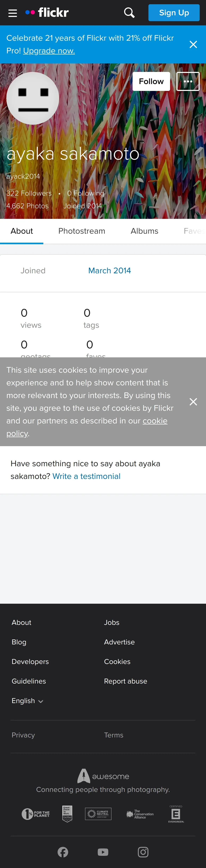Open Flickr's YouTube channel icon
Screen dimensions: 206x868
tap(103, 852)
